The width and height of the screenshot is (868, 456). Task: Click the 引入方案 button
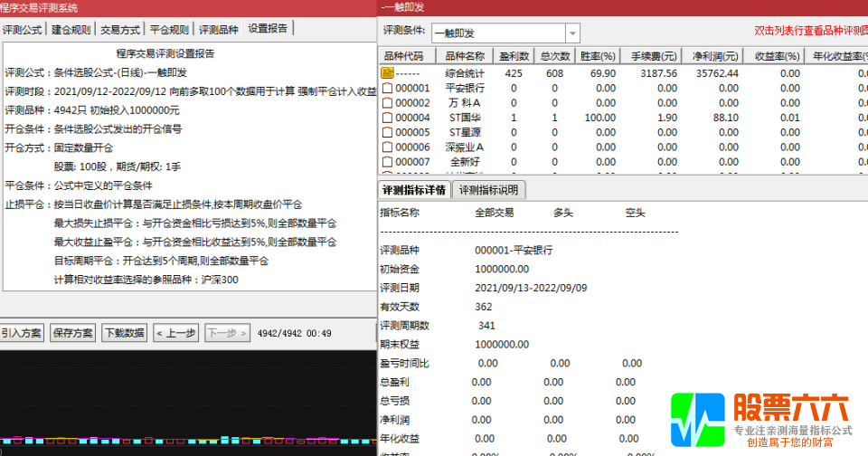(x=21, y=333)
